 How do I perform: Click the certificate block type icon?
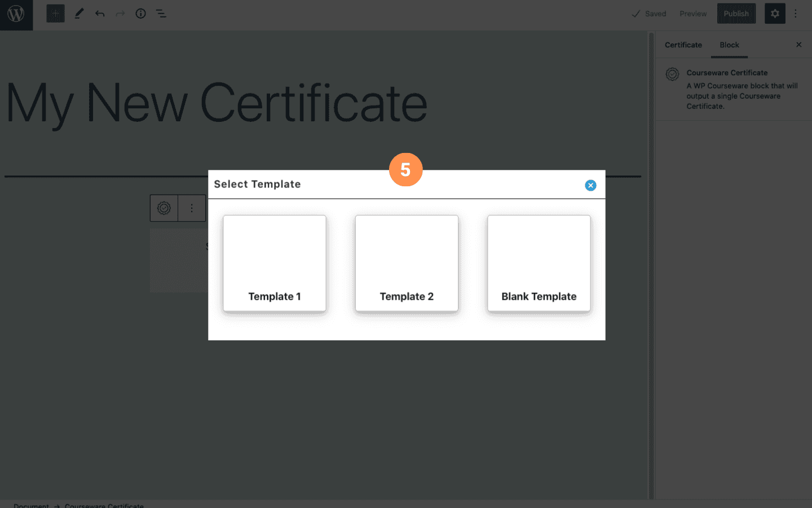[x=164, y=208]
